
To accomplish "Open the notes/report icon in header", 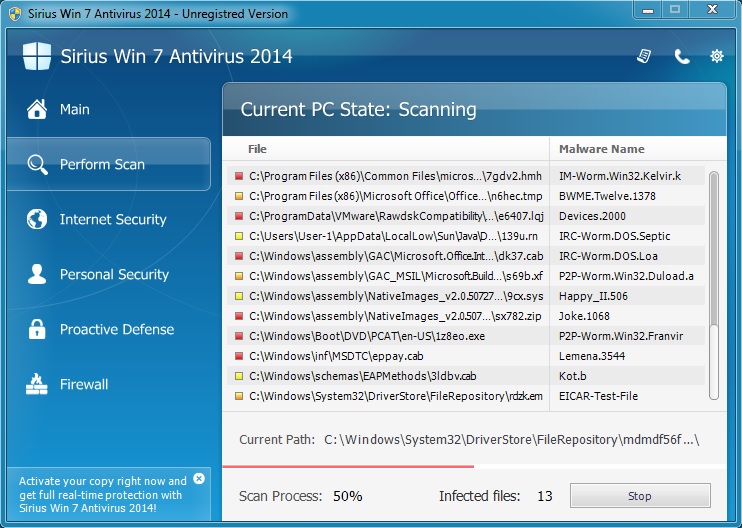I will tap(644, 56).
